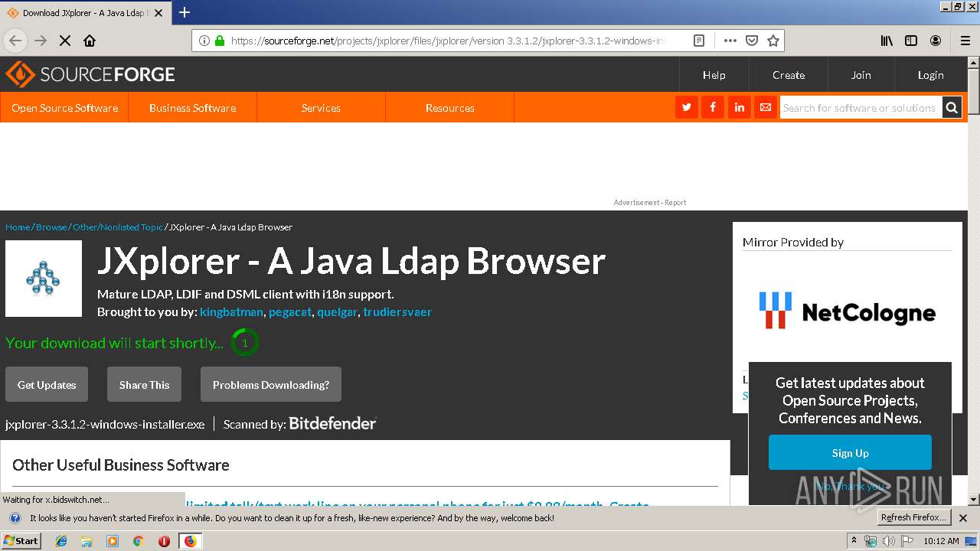Click the page vertical scrollbar

[973, 281]
